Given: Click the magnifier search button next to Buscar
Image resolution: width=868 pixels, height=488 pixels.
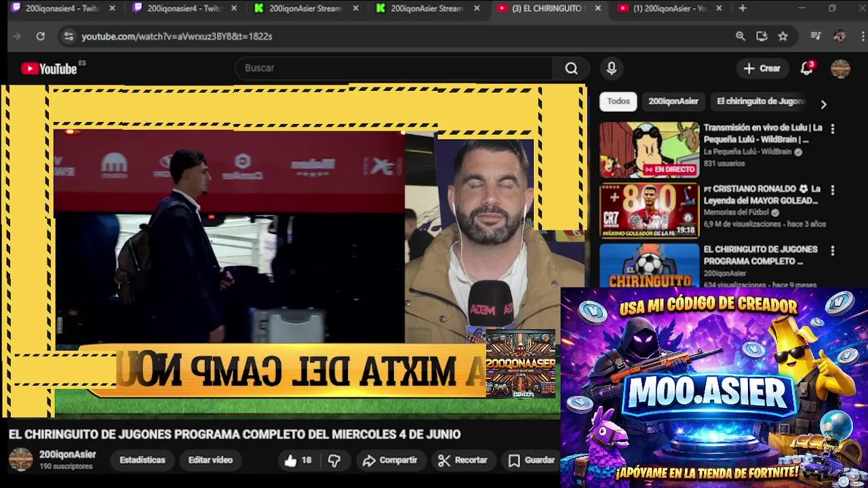Looking at the screenshot, I should 572,68.
